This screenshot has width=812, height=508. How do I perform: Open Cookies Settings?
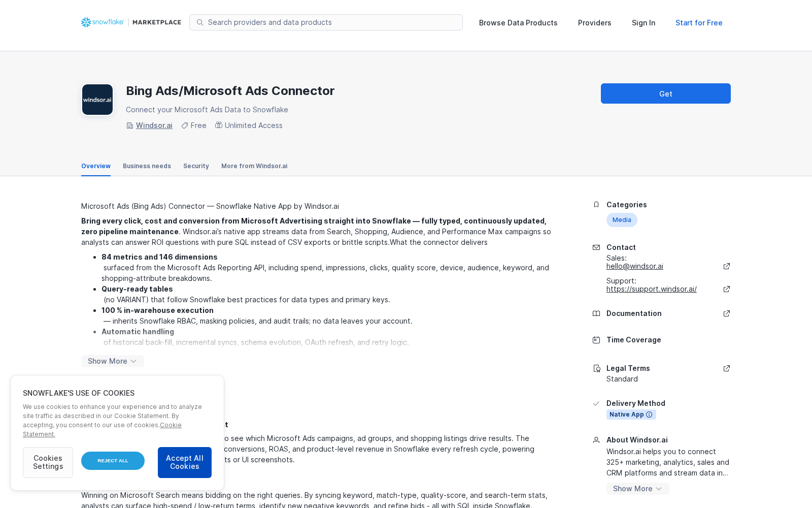[48, 462]
